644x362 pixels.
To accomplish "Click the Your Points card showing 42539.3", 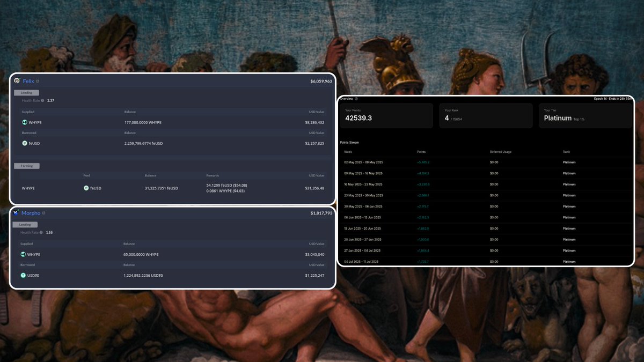I will pyautogui.click(x=386, y=116).
